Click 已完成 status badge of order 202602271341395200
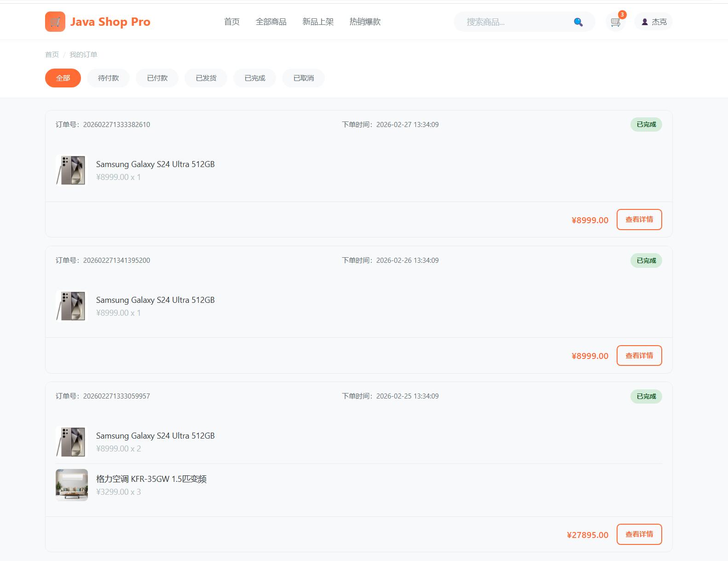 (x=646, y=260)
